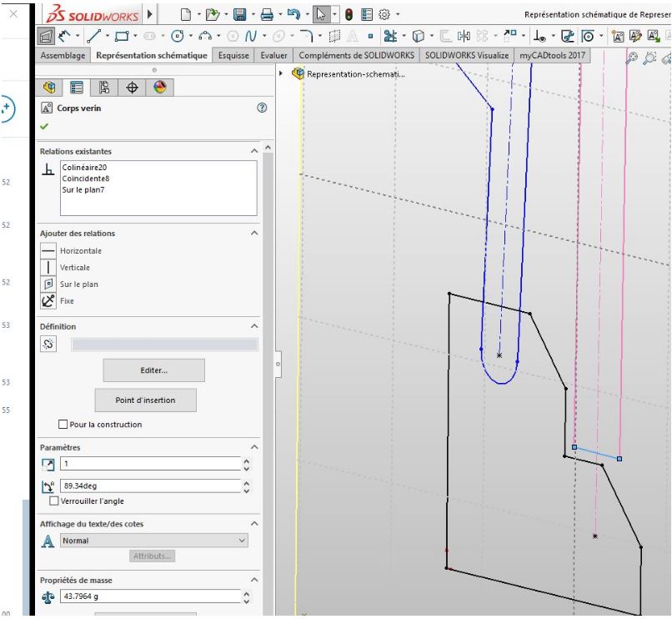Switch to the Esquisse tab
The image size is (672, 619).
tap(233, 55)
